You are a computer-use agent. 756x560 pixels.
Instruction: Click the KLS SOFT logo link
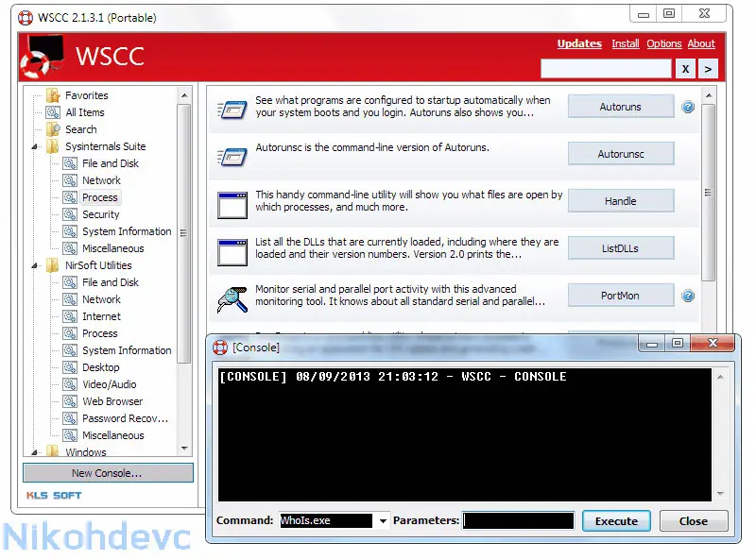tap(54, 496)
